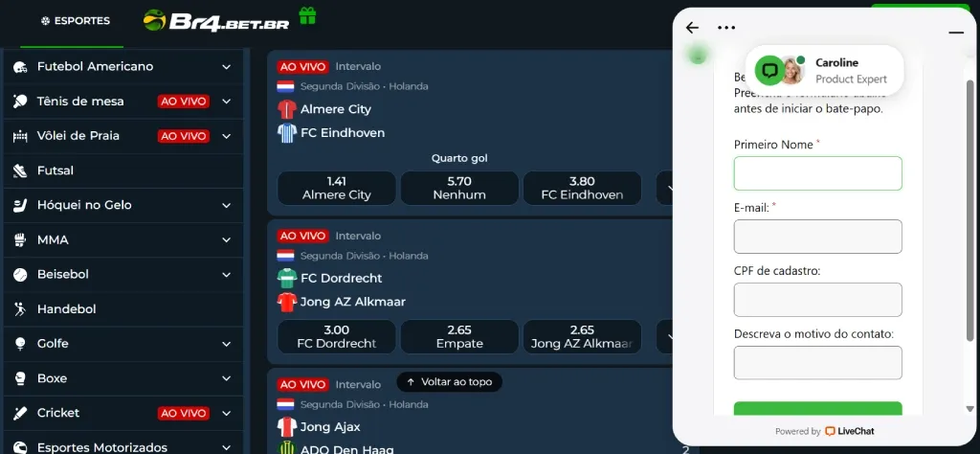Click the chat form vertical scrollbar
Image resolution: width=980 pixels, height=454 pixels.
(x=970, y=210)
